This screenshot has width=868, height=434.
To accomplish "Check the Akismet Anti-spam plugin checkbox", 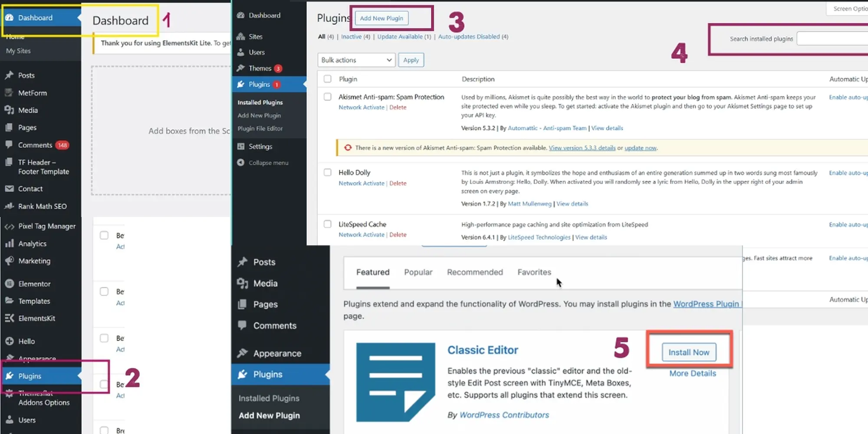I will click(328, 97).
